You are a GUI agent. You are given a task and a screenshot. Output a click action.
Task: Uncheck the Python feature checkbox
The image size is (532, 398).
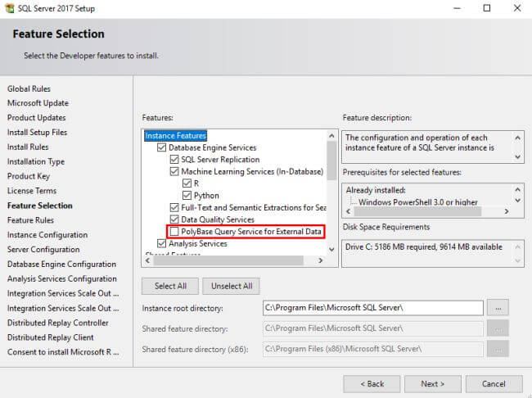point(187,196)
